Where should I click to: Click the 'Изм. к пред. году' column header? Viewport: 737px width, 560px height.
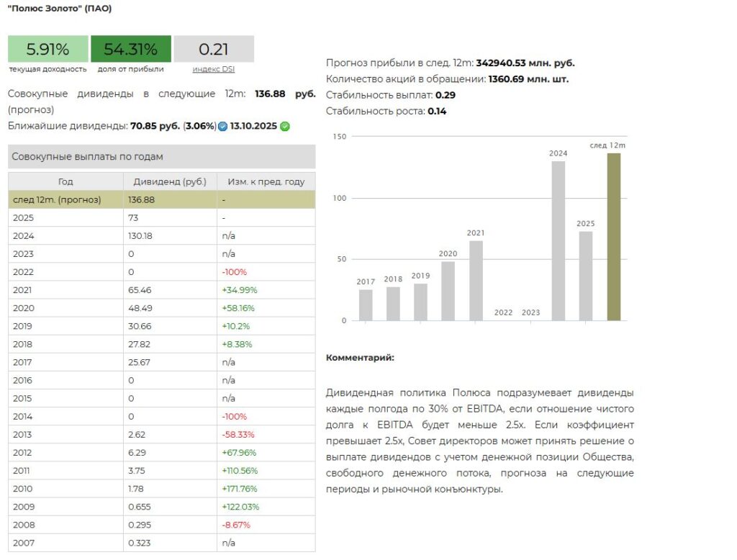(x=266, y=181)
